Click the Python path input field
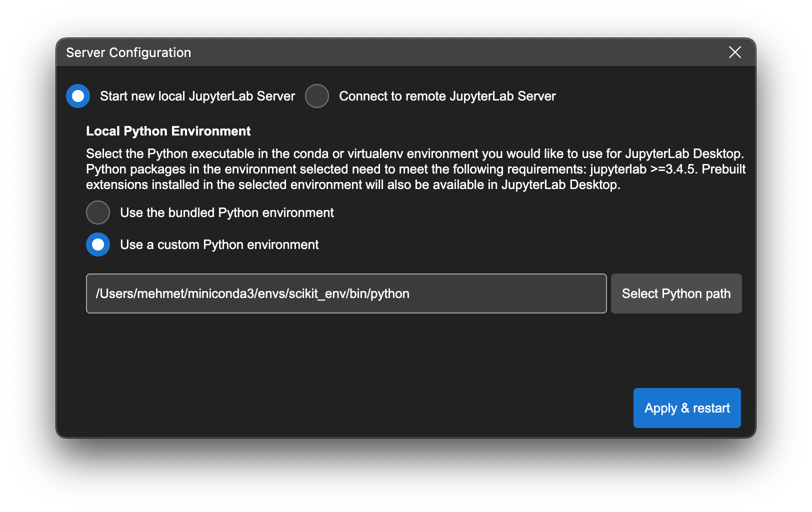The width and height of the screenshot is (812, 512). click(346, 293)
